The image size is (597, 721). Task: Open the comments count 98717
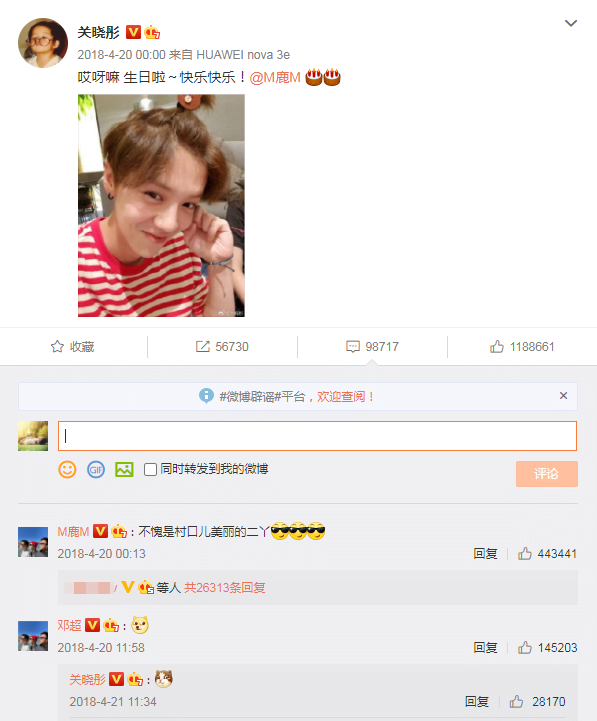(x=372, y=347)
